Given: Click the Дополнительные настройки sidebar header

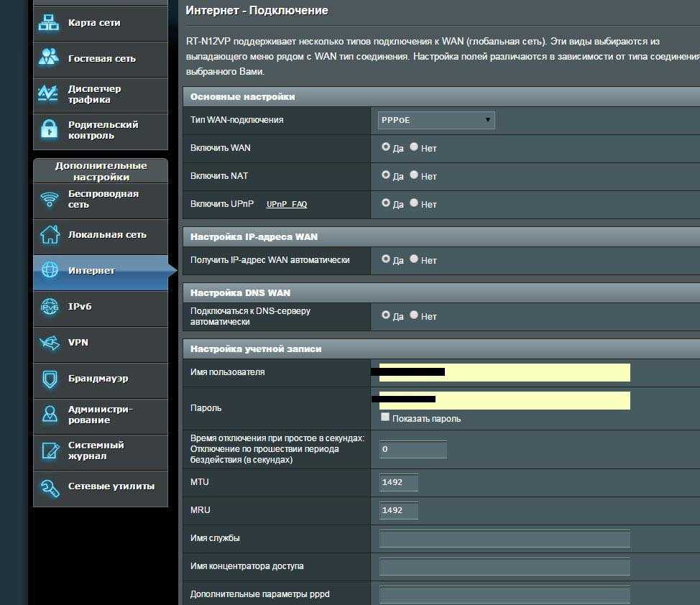Looking at the screenshot, I should point(101,171).
